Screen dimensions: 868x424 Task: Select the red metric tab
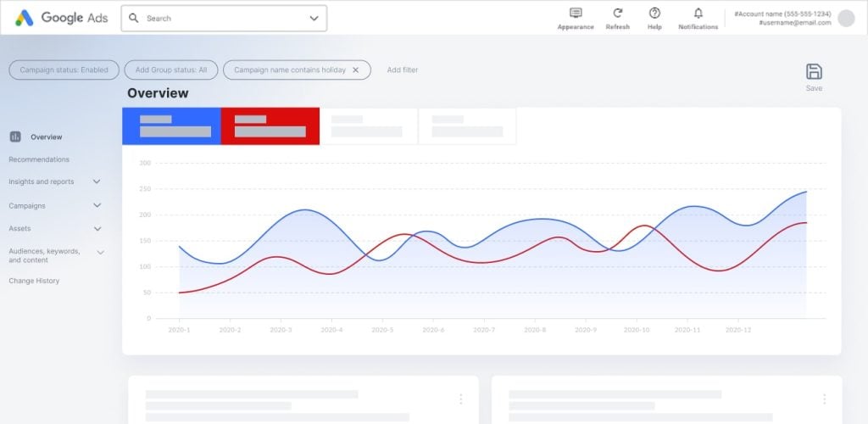(x=270, y=126)
